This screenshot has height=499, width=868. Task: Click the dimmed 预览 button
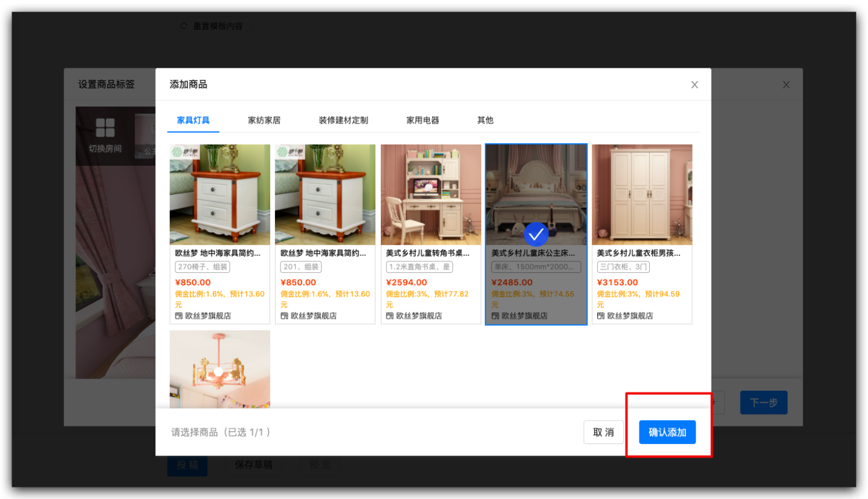(x=320, y=465)
